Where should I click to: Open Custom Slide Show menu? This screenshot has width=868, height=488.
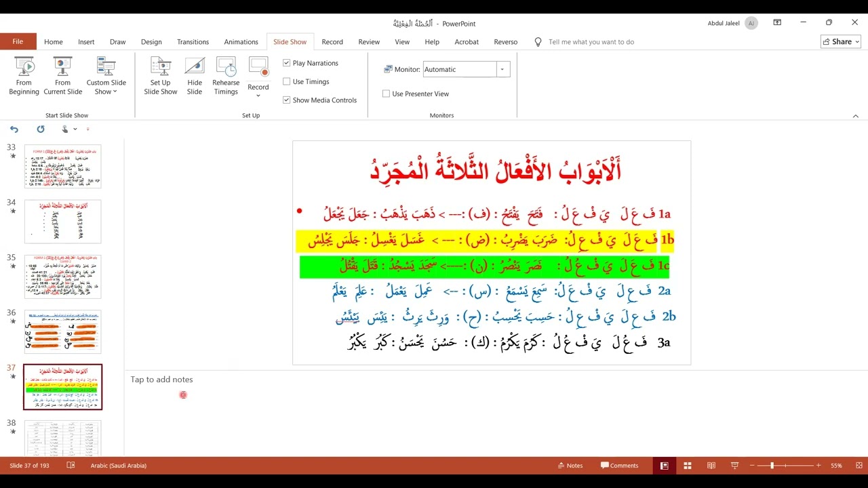(106, 77)
